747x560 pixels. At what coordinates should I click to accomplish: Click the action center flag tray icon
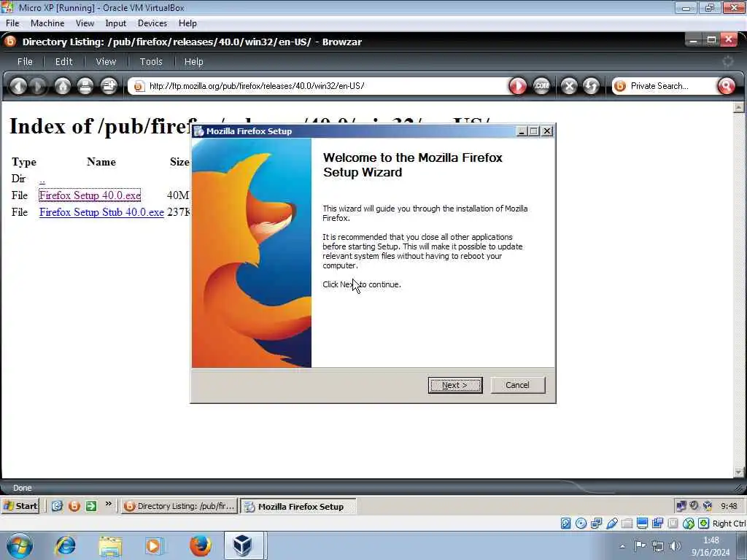pos(640,545)
